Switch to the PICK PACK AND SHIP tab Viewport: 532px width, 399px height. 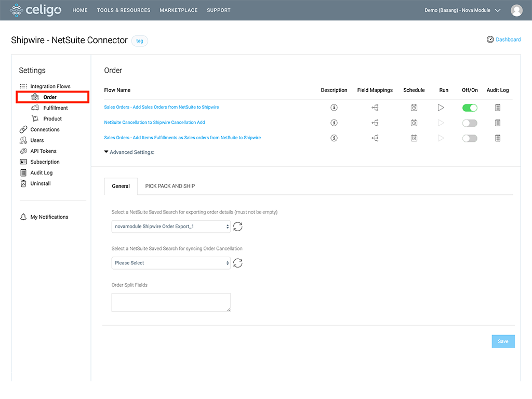coord(170,187)
